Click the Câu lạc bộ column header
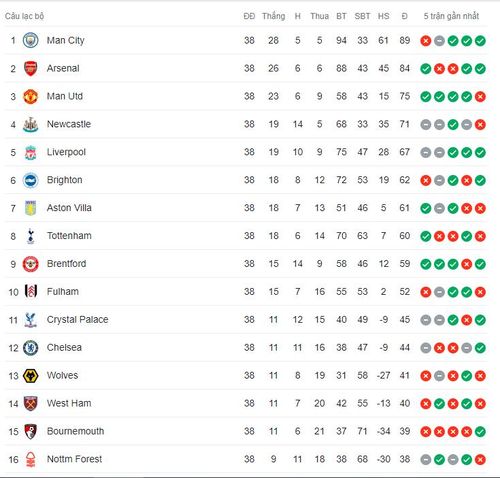This screenshot has width=500, height=478. coord(24,16)
